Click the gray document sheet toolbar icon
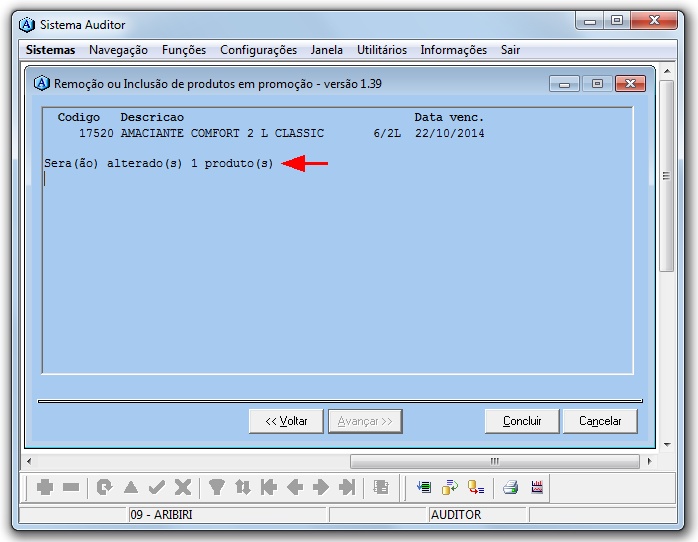 coord(381,487)
